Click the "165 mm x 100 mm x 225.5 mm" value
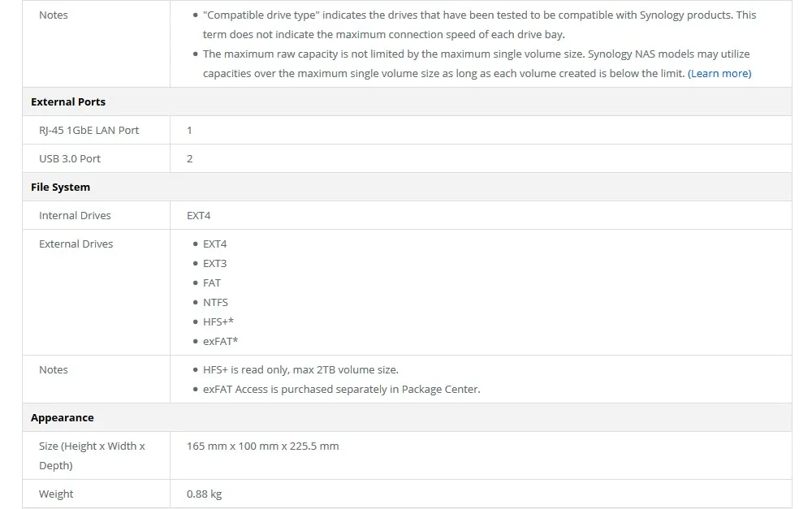This screenshot has height=509, width=812. (262, 446)
